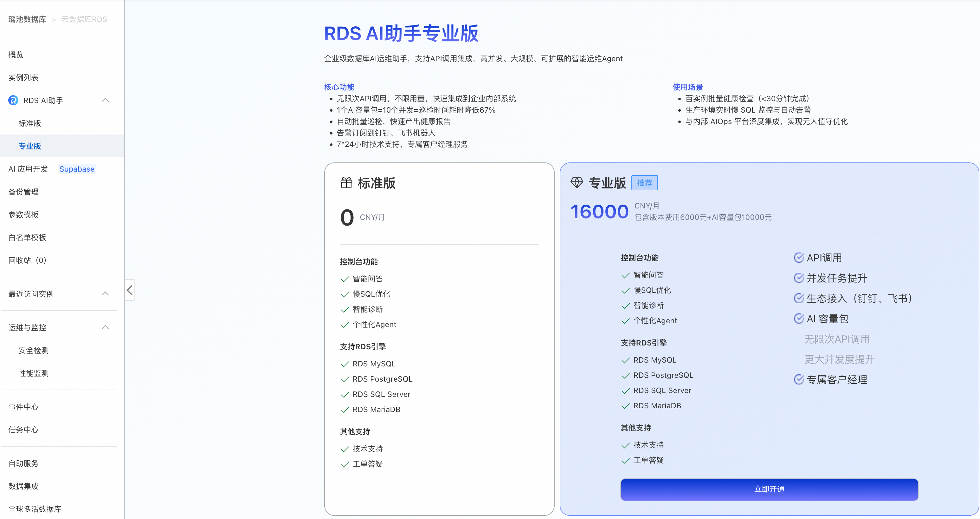This screenshot has height=519, width=980.
Task: Click the circle-check icon beside 生态接入（钉钉、飞书）
Action: click(x=799, y=298)
